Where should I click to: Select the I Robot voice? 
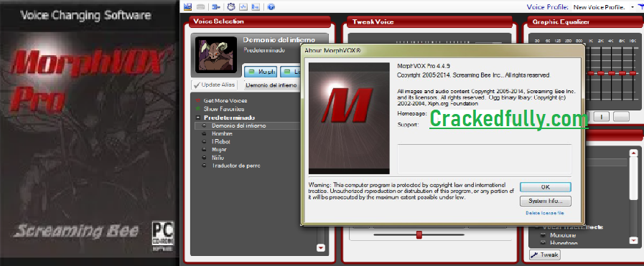coord(221,141)
